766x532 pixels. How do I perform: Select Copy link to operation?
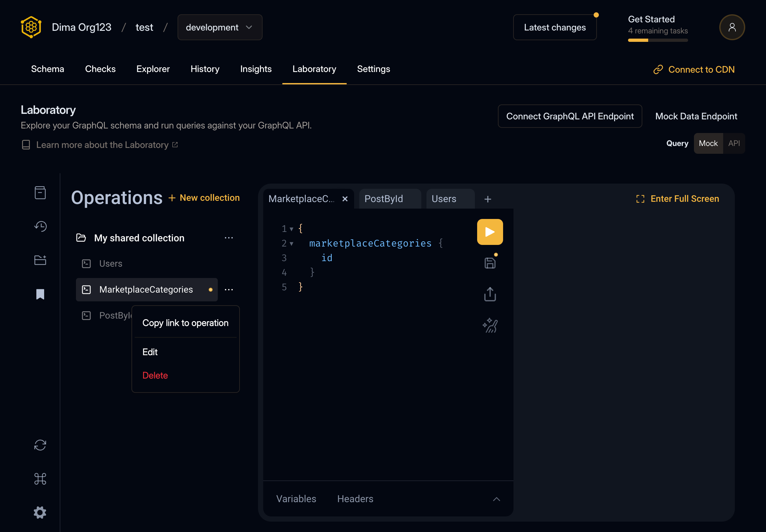point(185,323)
